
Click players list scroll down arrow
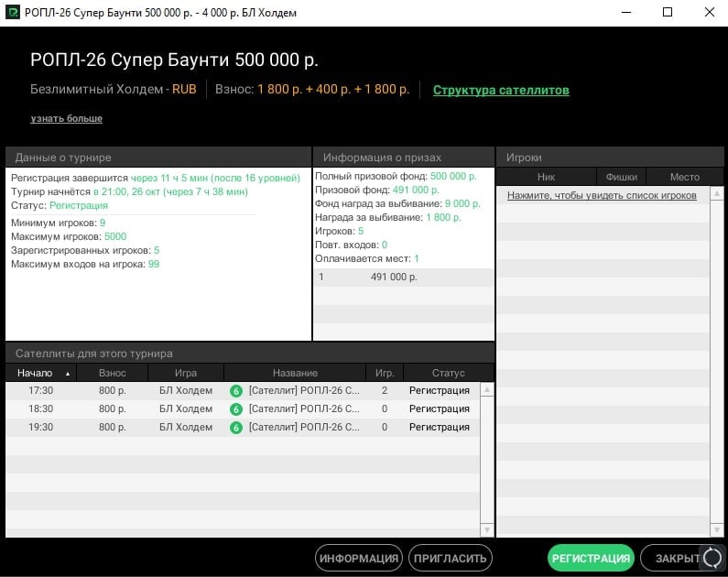click(x=717, y=529)
